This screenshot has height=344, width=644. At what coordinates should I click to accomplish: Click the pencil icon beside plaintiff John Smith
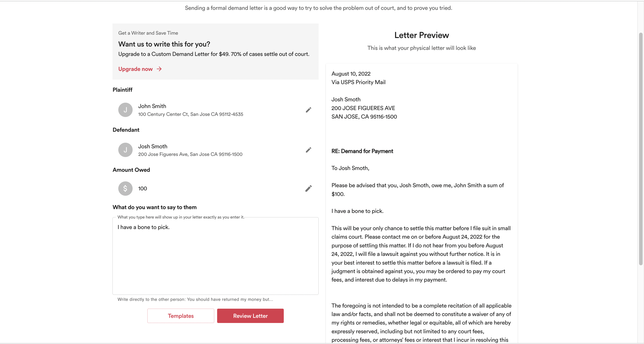pyautogui.click(x=308, y=110)
